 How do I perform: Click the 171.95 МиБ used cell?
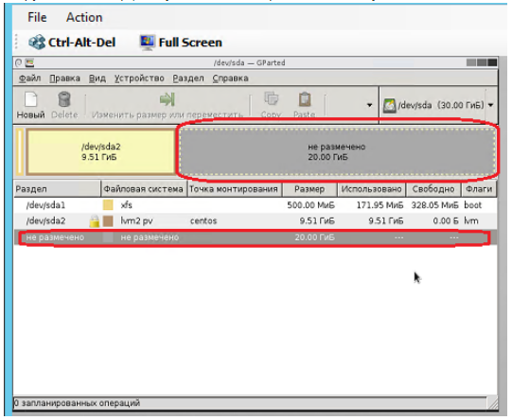pyautogui.click(x=380, y=205)
